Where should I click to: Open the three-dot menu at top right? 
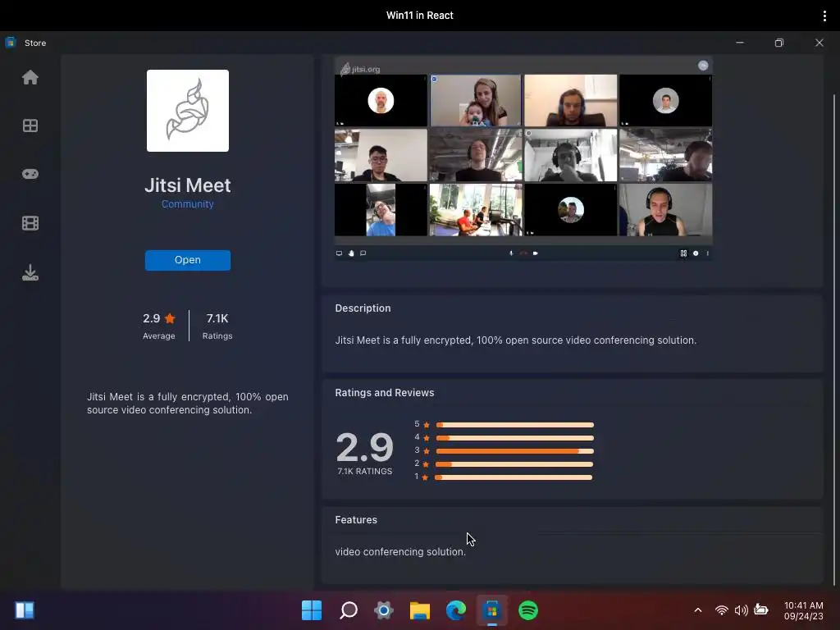point(824,16)
